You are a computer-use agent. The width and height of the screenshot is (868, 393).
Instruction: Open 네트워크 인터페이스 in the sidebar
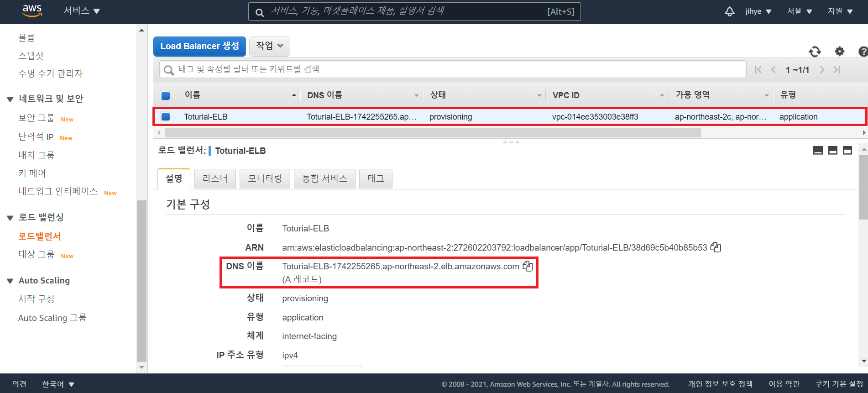[x=58, y=191]
